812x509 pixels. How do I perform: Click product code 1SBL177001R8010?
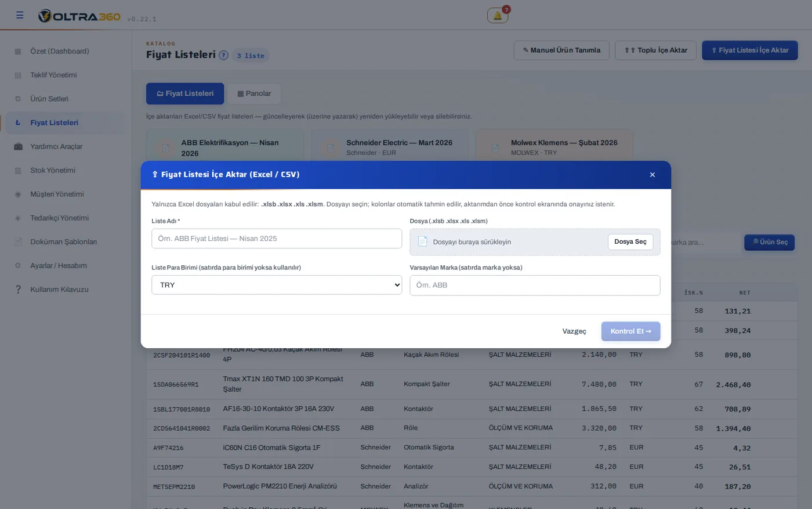tap(182, 409)
